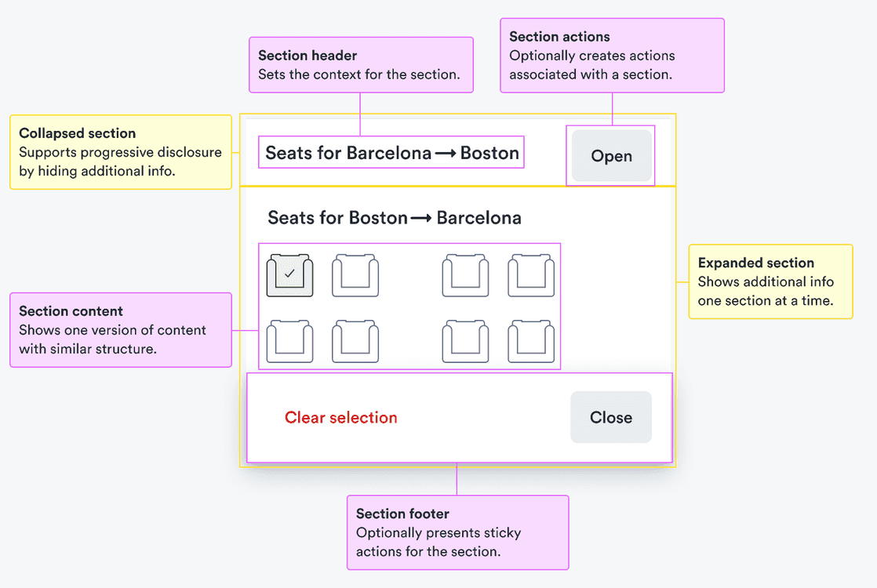Choose the second seat in the second row
The image size is (877, 588).
click(355, 341)
